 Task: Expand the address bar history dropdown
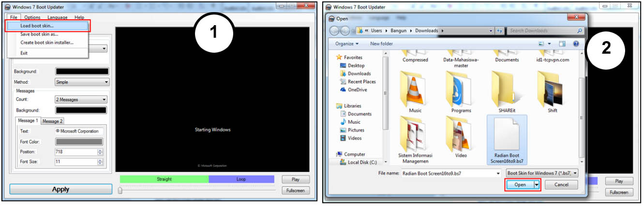[490, 30]
